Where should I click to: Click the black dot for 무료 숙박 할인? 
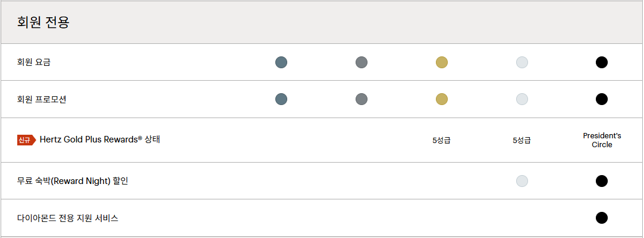point(602,180)
